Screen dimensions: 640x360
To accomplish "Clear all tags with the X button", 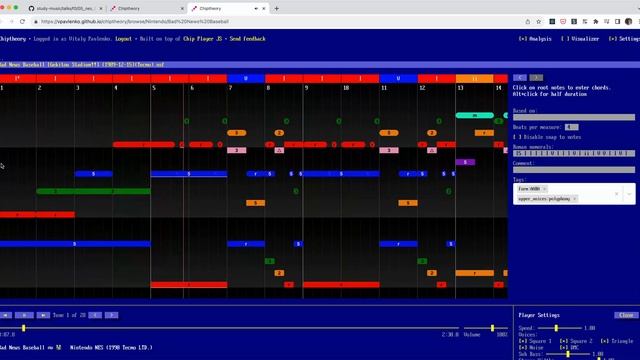I will click(x=616, y=194).
